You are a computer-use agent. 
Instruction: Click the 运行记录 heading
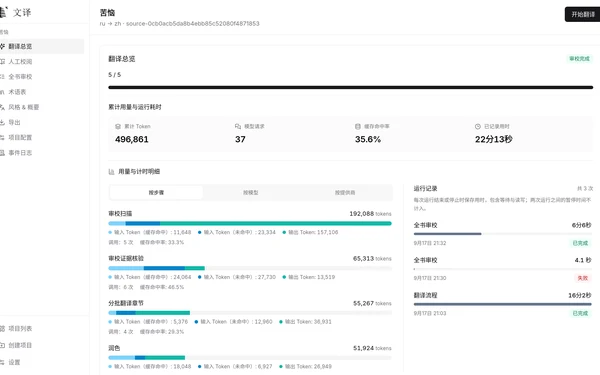click(425, 189)
